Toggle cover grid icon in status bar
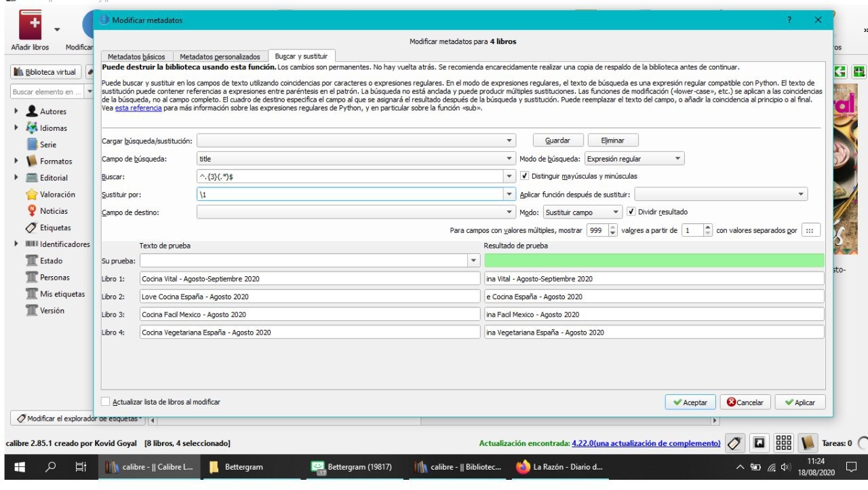This screenshot has height=490, width=868. [x=783, y=443]
